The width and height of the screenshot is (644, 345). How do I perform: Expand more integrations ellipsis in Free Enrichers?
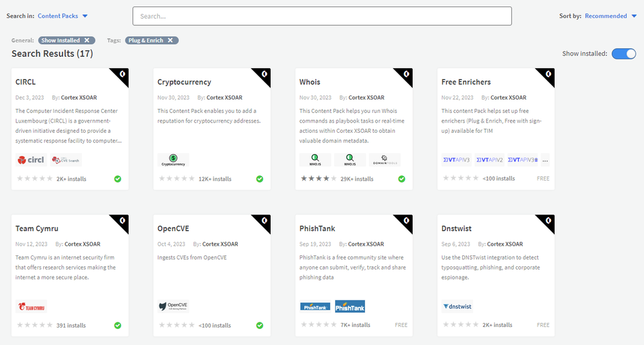pos(545,159)
